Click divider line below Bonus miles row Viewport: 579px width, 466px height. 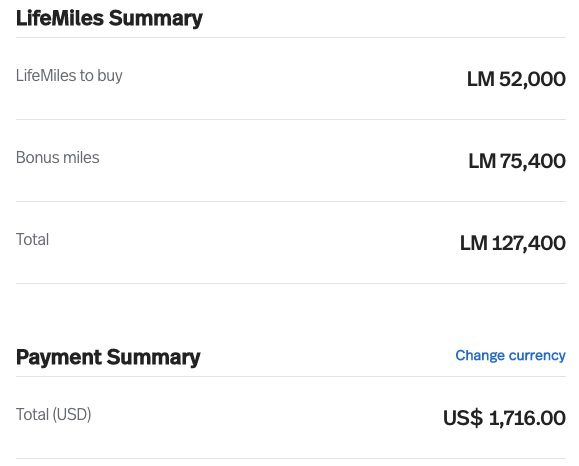[x=291, y=201]
